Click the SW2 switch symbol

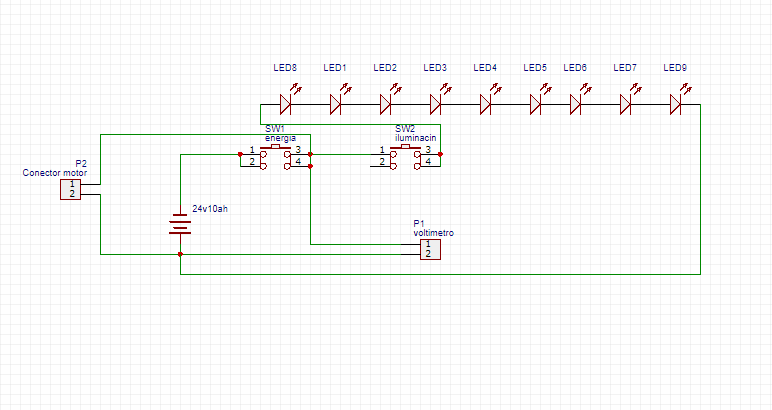click(x=405, y=156)
